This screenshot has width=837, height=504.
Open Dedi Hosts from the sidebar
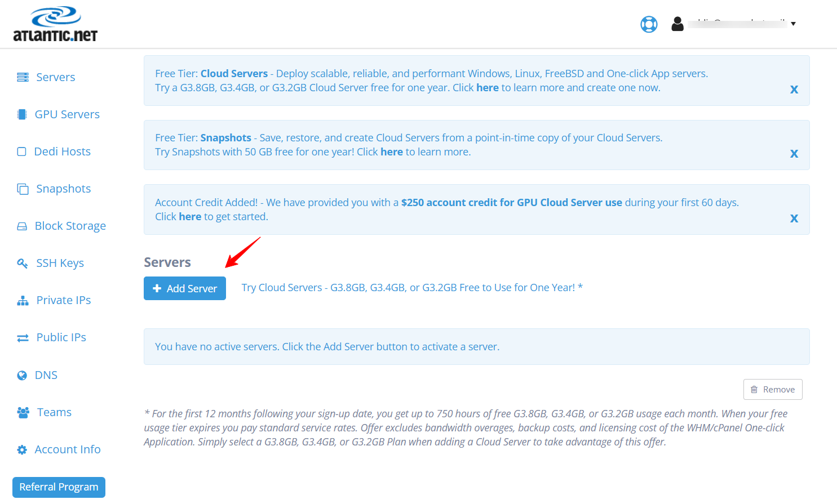62,151
